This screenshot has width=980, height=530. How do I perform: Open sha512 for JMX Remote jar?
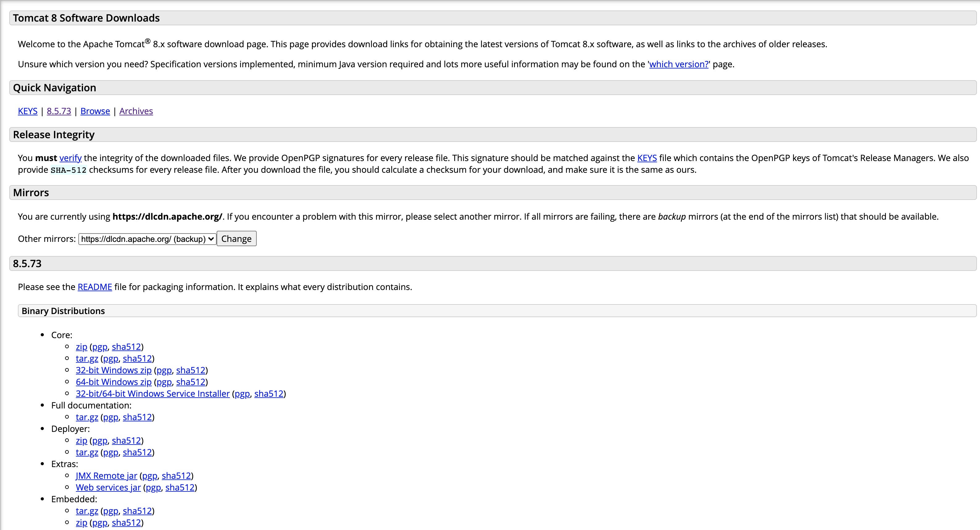pyautogui.click(x=176, y=476)
